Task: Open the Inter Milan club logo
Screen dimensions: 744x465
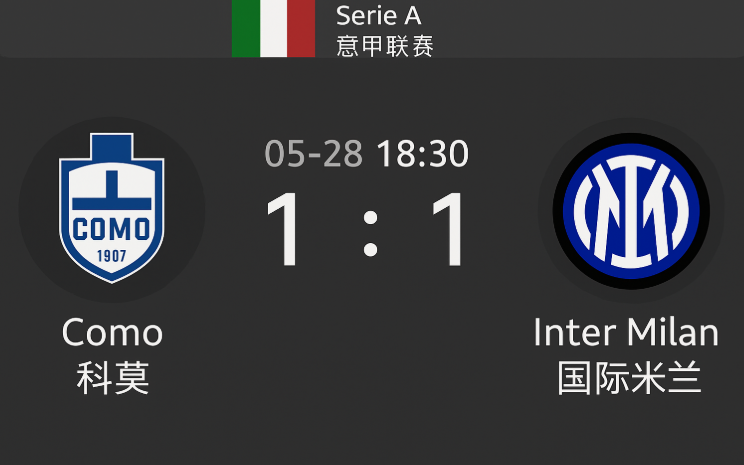Action: tap(631, 211)
